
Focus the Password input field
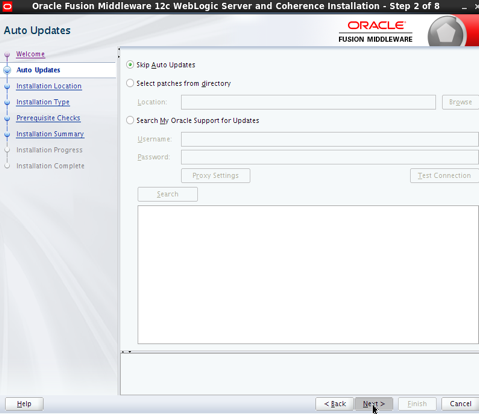click(x=330, y=157)
